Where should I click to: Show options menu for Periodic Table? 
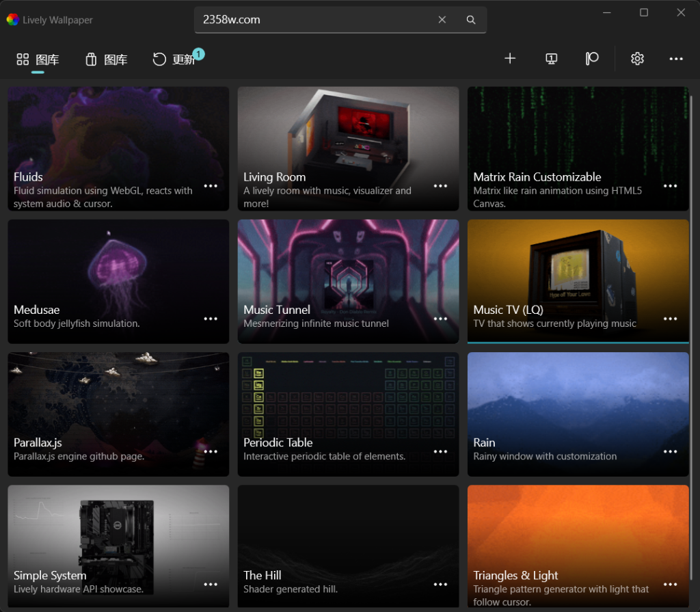click(x=440, y=451)
